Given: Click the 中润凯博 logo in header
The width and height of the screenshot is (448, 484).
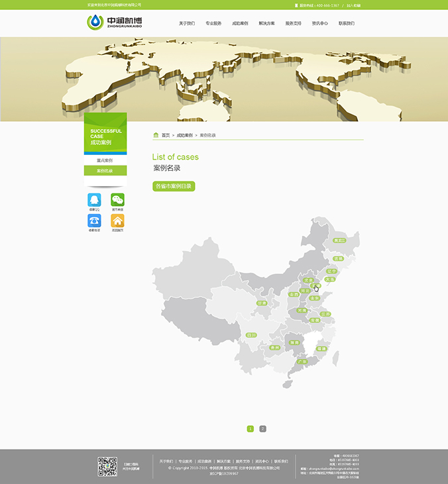Looking at the screenshot, I should point(114,23).
